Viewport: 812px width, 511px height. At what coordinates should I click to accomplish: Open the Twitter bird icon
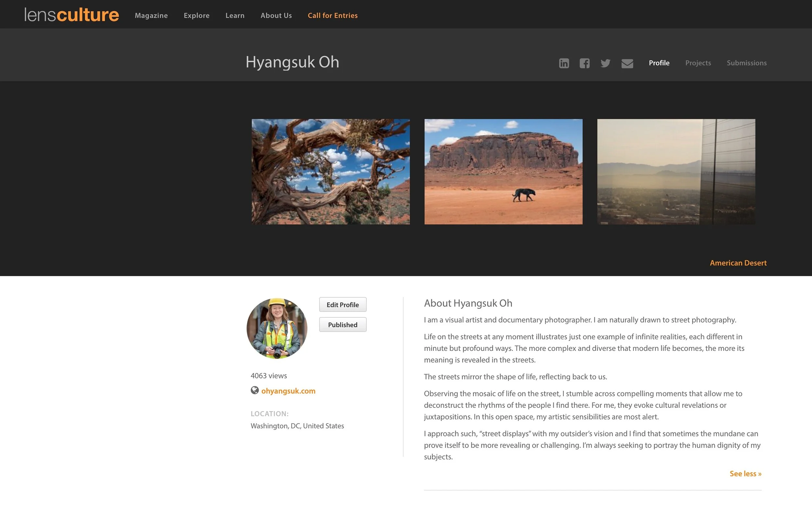(605, 63)
